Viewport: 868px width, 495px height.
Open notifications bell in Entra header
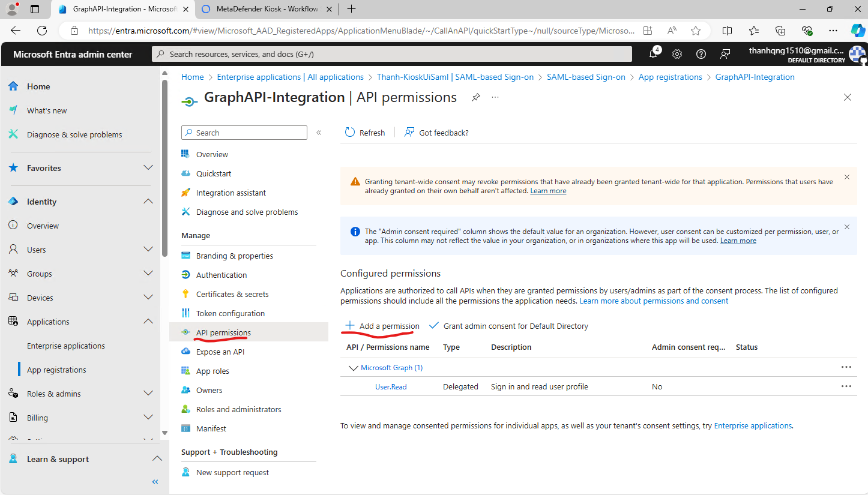tap(654, 54)
